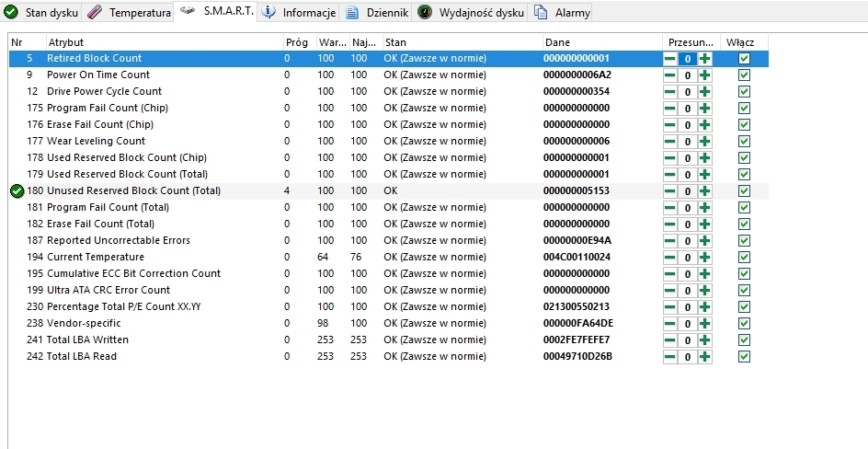Click offset value field for Retired Block Count
The height and width of the screenshot is (449, 868).
coord(688,59)
